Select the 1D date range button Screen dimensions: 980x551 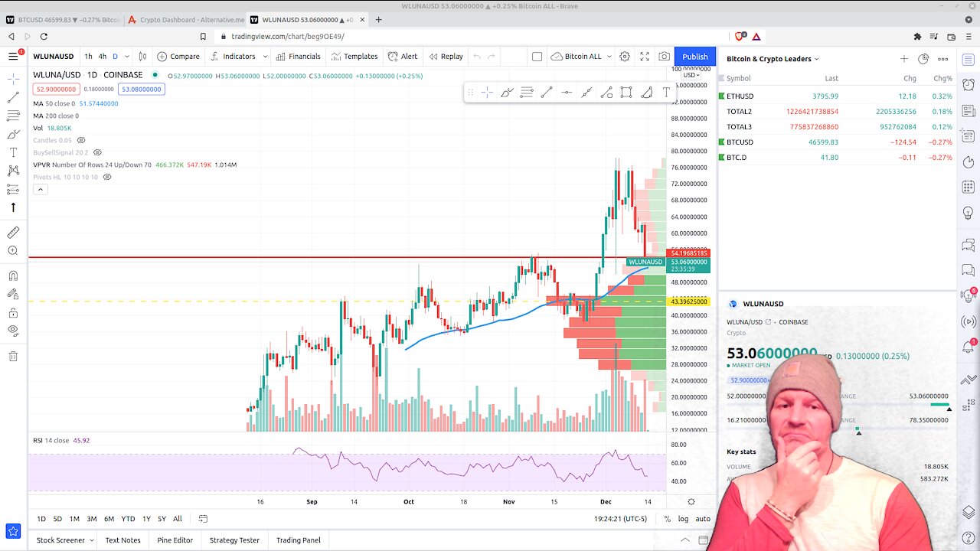41,519
